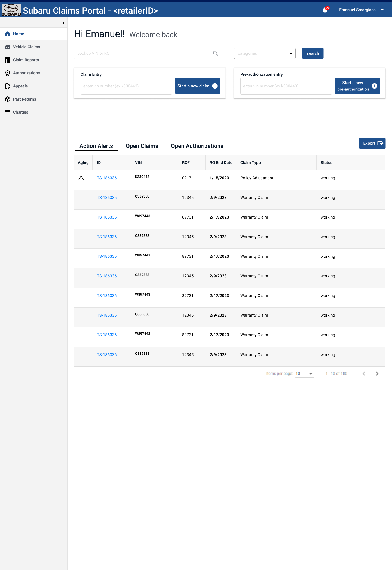This screenshot has width=392, height=570.
Task: Click the Export button
Action: tap(372, 143)
